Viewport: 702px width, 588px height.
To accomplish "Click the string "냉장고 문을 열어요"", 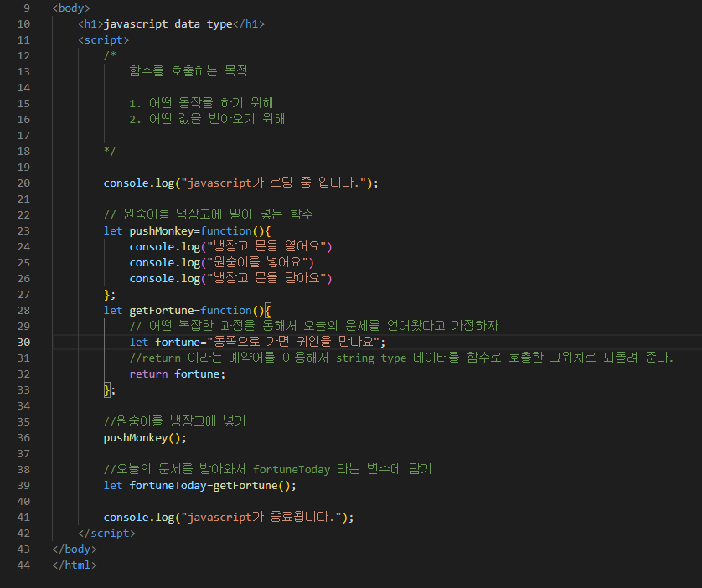I will pyautogui.click(x=266, y=246).
